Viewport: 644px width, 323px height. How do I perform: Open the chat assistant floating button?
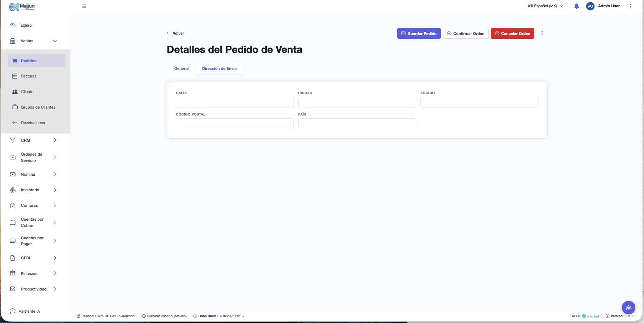628,308
